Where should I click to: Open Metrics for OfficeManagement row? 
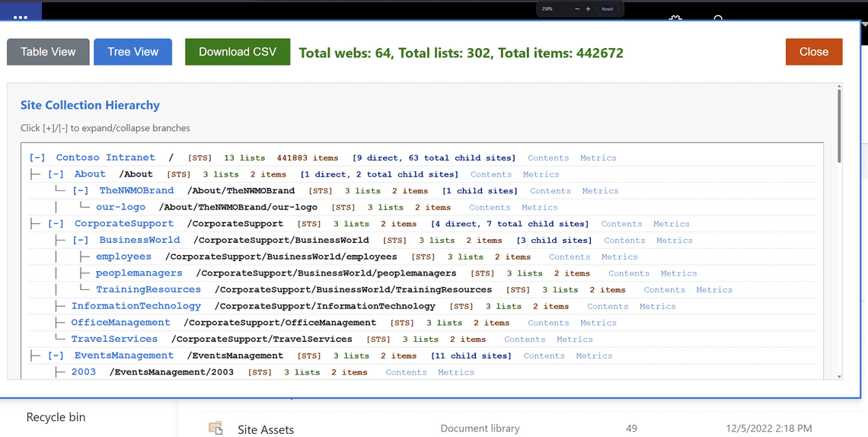click(598, 323)
